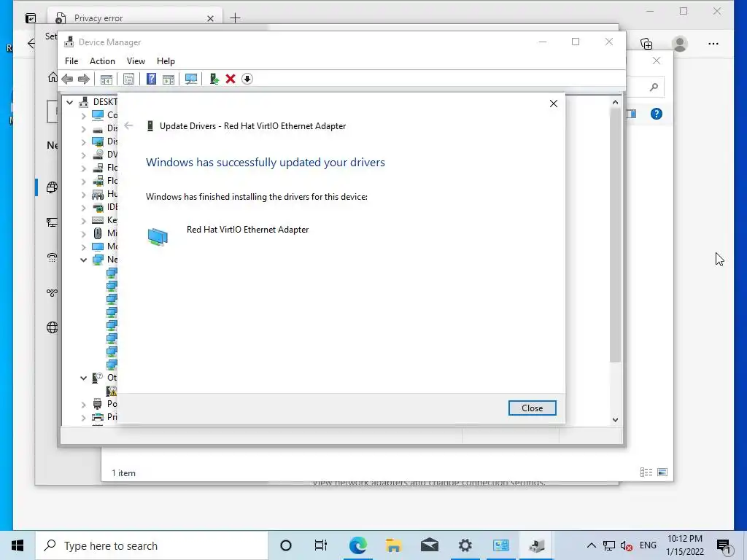Viewport: 747px width, 560px height.
Task: Open the Properties toolbar icon in Device Manager
Action: pyautogui.click(x=128, y=79)
